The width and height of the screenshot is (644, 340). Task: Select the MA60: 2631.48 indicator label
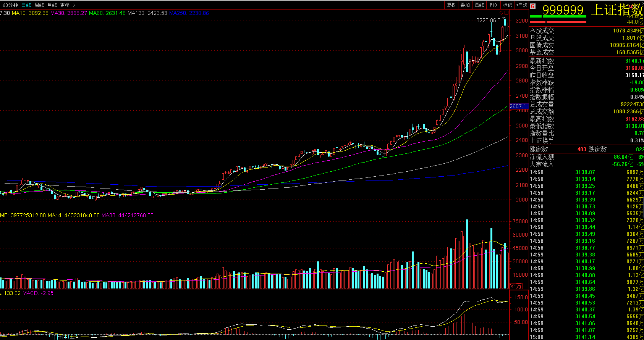pos(107,13)
